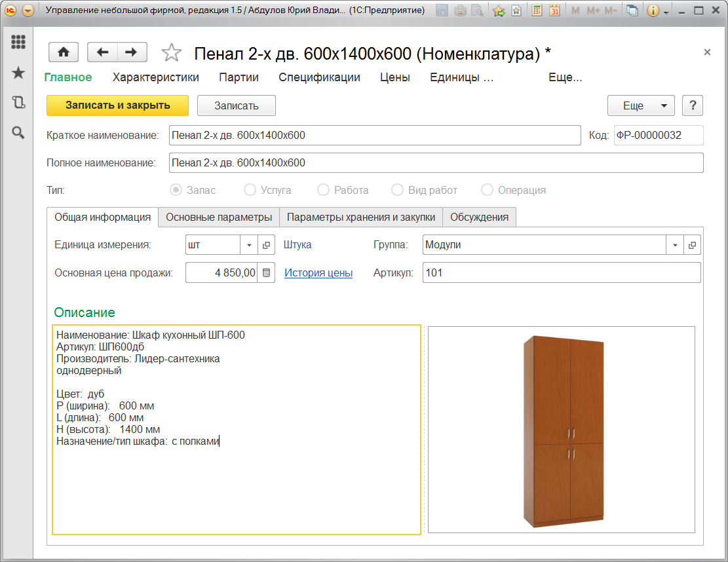Open calculator for main sale price field
The height and width of the screenshot is (562, 728).
267,273
